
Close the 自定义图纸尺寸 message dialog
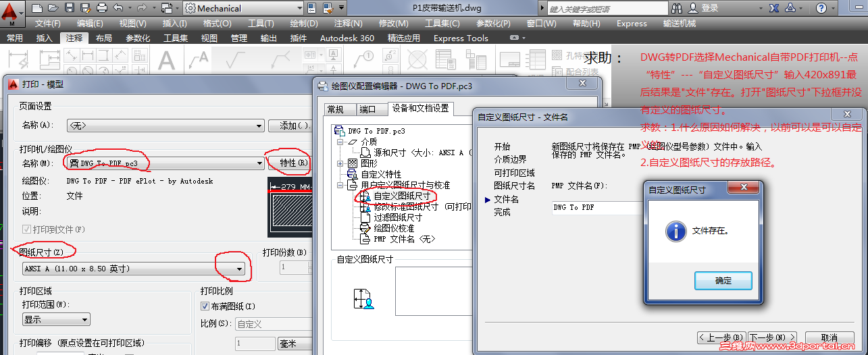[744, 188]
